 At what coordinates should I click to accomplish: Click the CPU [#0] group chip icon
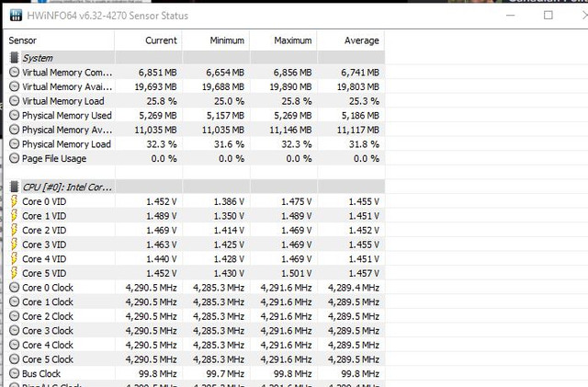point(15,187)
